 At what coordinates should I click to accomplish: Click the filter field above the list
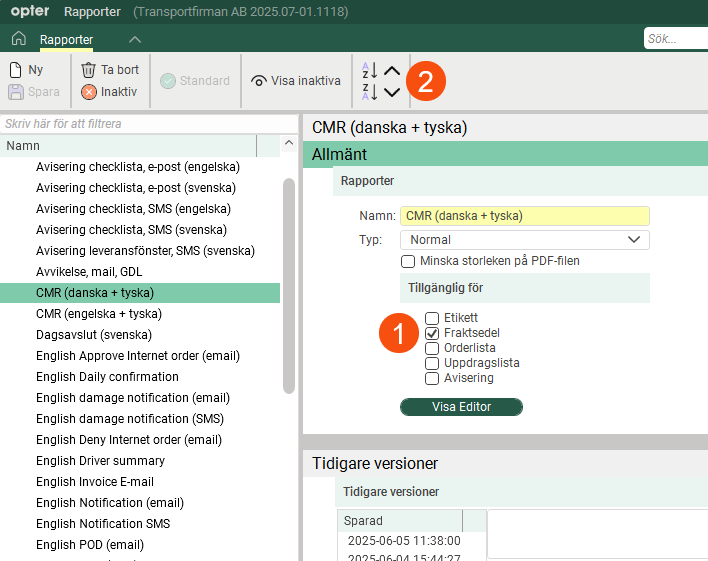[148, 124]
